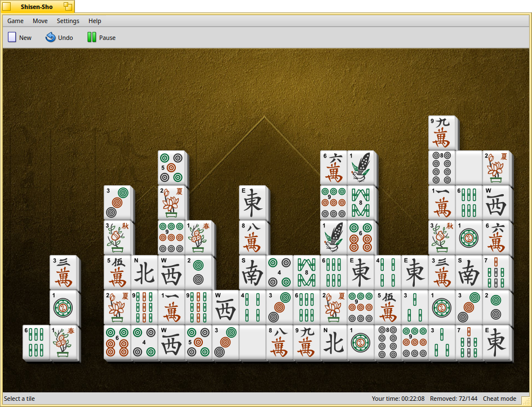Image resolution: width=532 pixels, height=407 pixels.
Task: Select the 1 character tile between two 9 bamboo
Action: point(171,307)
